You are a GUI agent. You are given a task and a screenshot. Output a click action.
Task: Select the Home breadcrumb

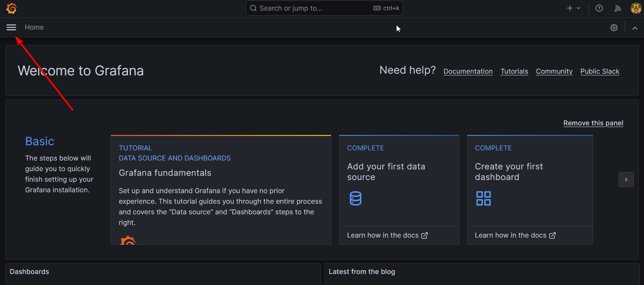click(34, 28)
